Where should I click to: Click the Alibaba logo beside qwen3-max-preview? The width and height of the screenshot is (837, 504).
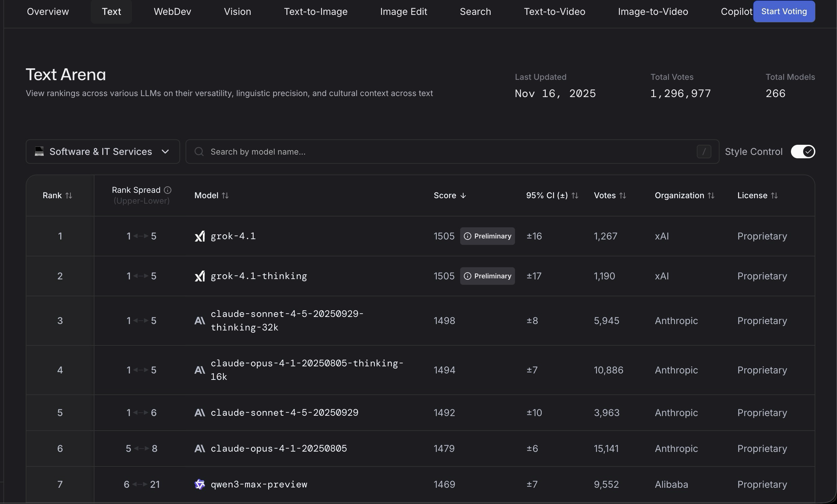pos(200,484)
